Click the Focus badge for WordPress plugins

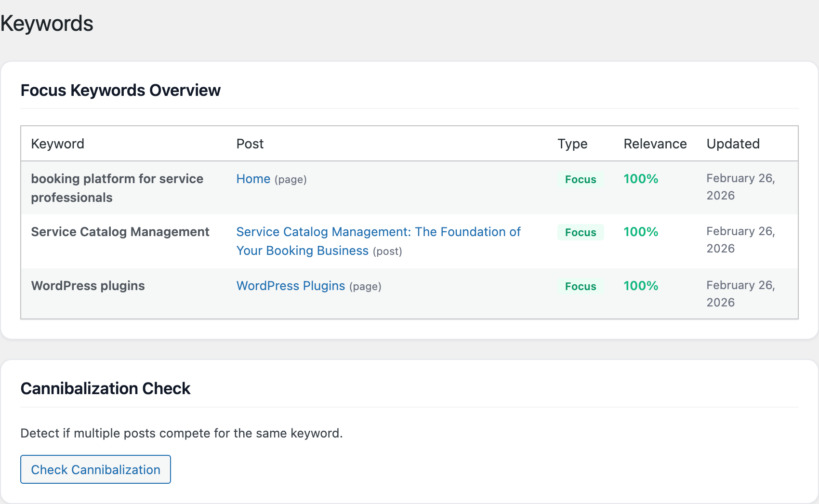[x=580, y=286]
